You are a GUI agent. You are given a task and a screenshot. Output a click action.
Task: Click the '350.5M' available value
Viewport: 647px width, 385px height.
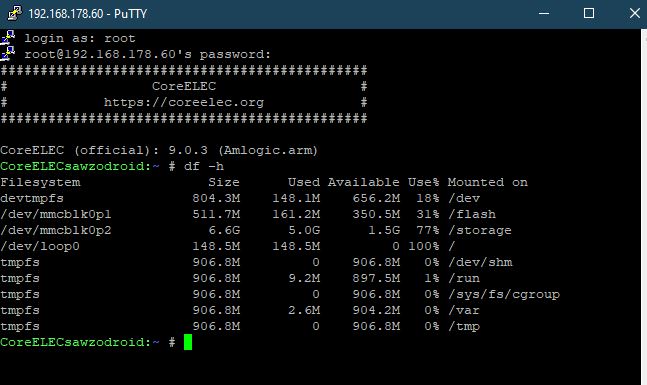pyautogui.click(x=376, y=215)
